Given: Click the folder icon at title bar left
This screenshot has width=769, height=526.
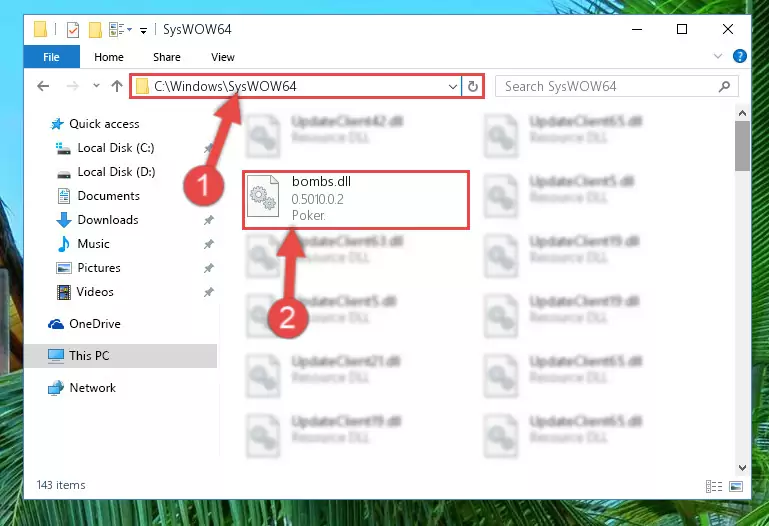Looking at the screenshot, I should pos(41,29).
